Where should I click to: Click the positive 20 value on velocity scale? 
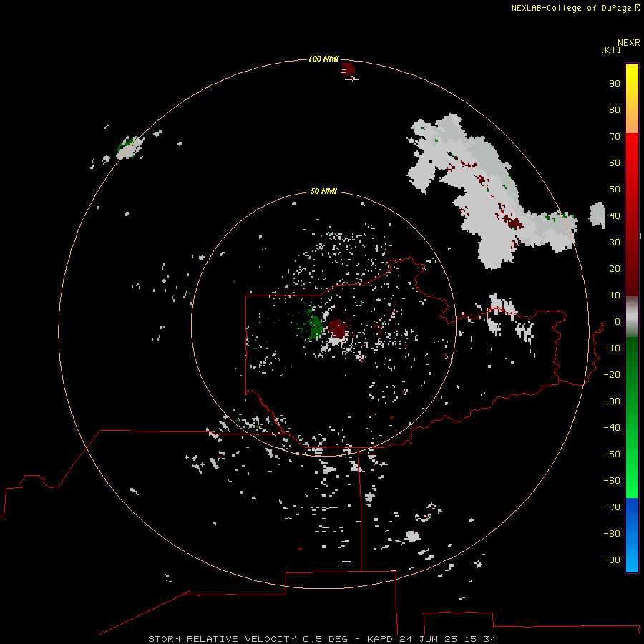615,268
